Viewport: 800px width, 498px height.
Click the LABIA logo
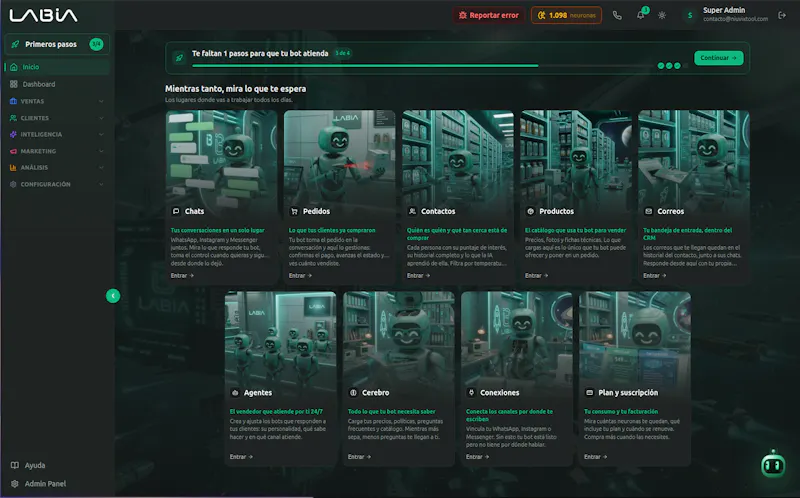[43, 15]
